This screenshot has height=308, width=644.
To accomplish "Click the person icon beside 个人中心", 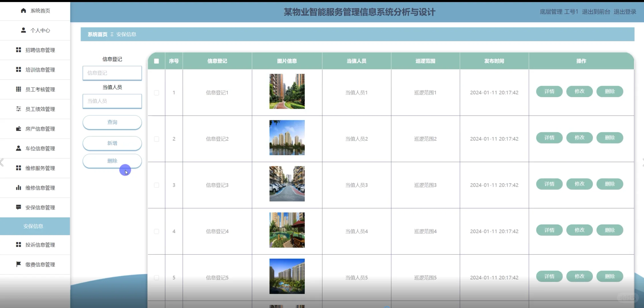I will click(23, 30).
